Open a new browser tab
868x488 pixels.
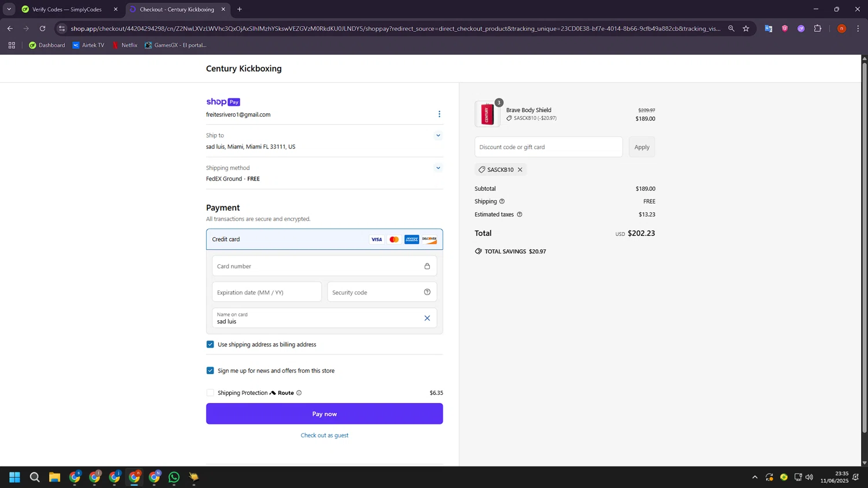[x=240, y=9]
